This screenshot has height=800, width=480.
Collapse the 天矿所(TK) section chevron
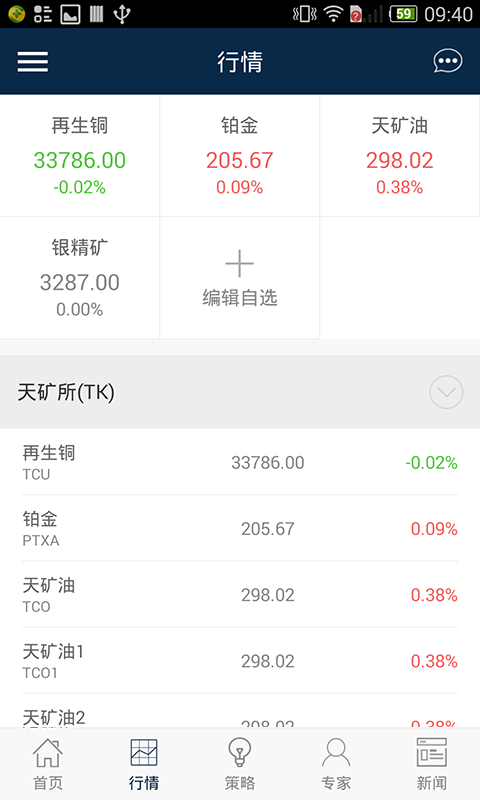click(x=446, y=392)
